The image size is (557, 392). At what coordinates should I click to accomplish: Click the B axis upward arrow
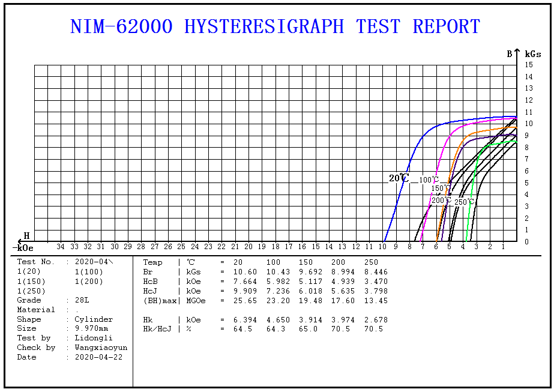517,54
